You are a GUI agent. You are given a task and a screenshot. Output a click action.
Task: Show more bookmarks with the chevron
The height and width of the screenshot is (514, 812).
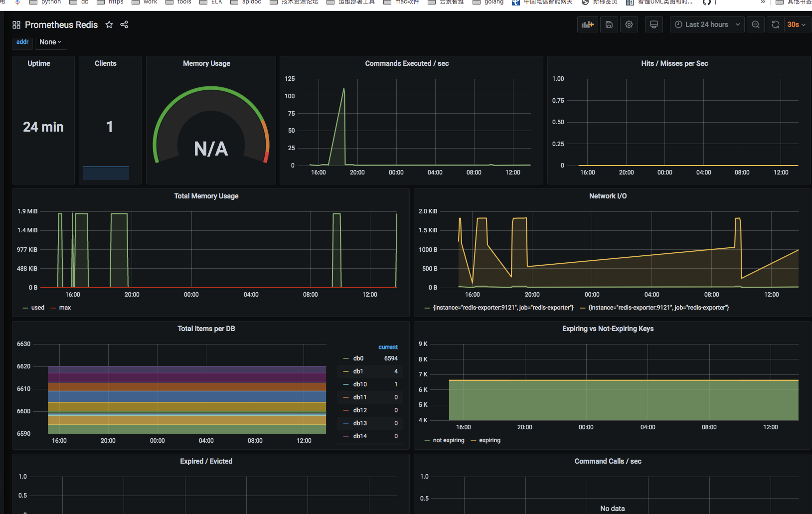[x=763, y=2]
